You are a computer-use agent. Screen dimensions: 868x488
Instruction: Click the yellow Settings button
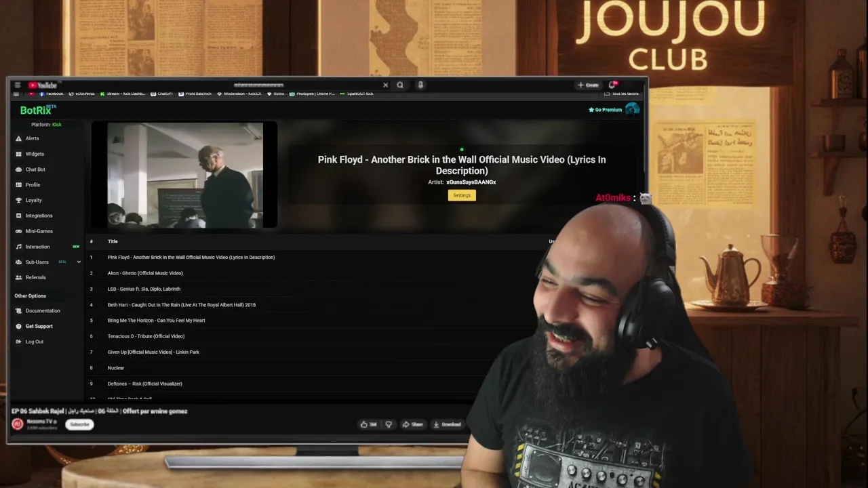point(462,195)
